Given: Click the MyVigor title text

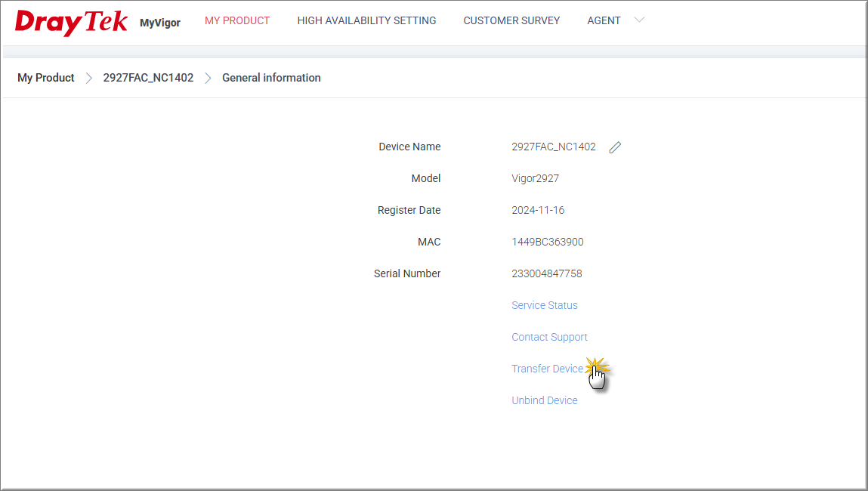Looking at the screenshot, I should click(160, 23).
